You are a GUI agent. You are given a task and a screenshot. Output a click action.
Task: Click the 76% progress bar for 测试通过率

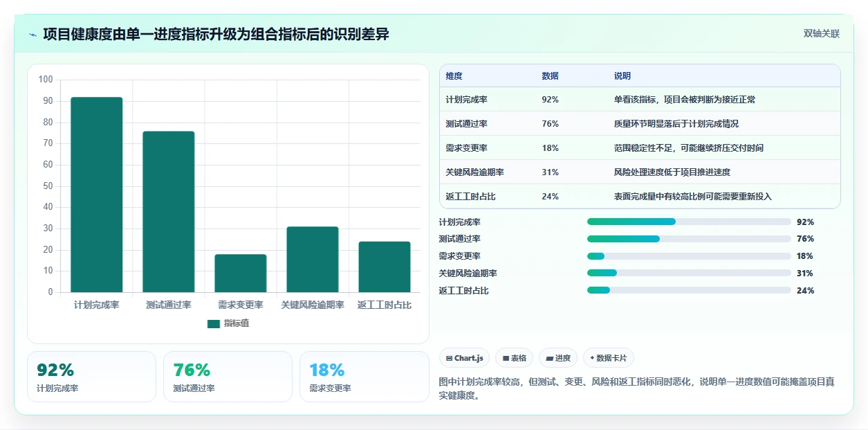point(689,239)
